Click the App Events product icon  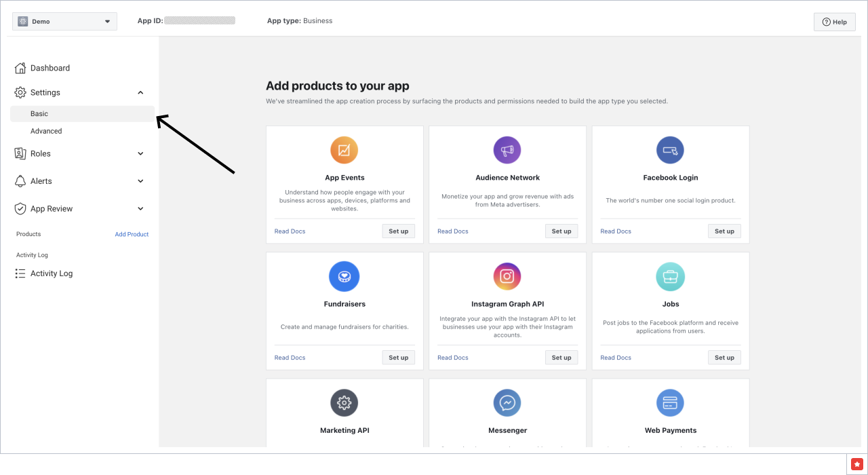pyautogui.click(x=344, y=150)
